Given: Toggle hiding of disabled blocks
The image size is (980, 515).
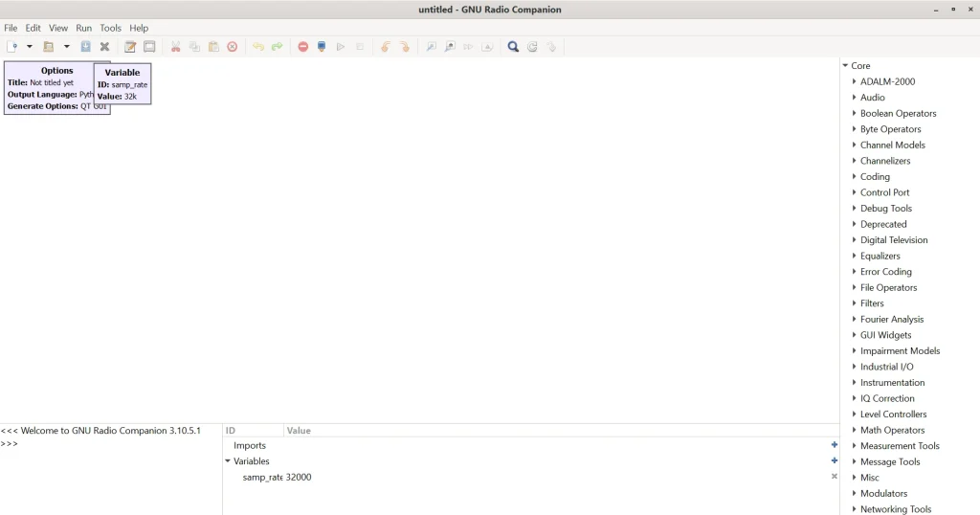Looking at the screenshot, I should pos(487,47).
